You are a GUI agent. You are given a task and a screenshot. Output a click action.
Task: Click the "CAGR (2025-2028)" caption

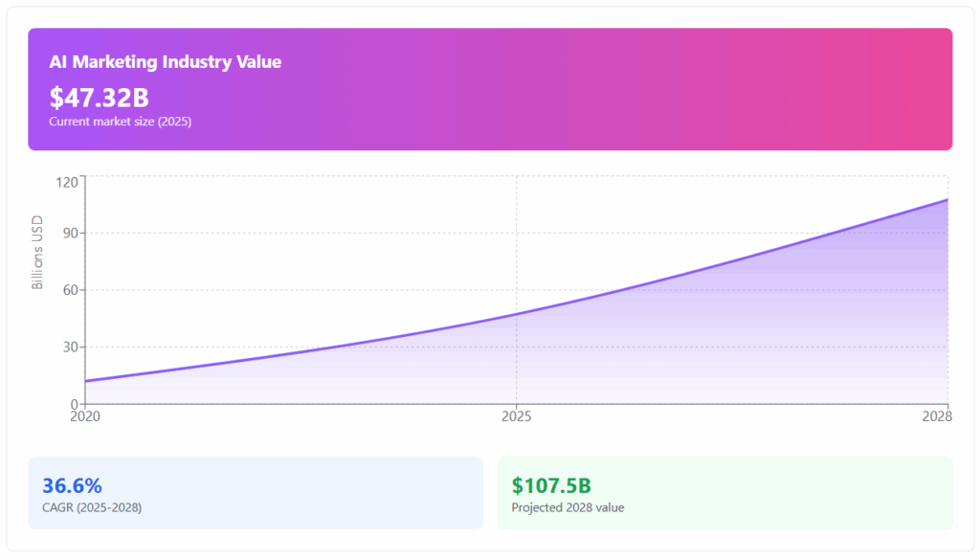tap(92, 507)
